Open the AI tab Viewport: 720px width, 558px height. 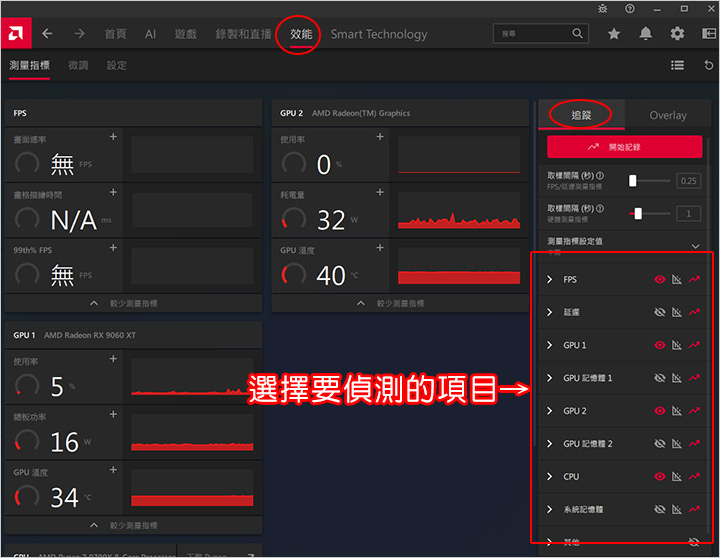tap(151, 34)
